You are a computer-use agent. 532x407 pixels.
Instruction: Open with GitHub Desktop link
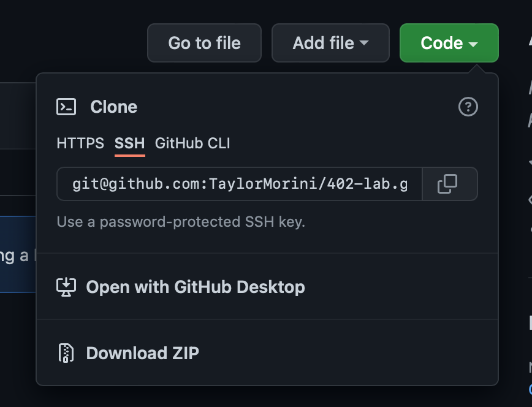196,287
